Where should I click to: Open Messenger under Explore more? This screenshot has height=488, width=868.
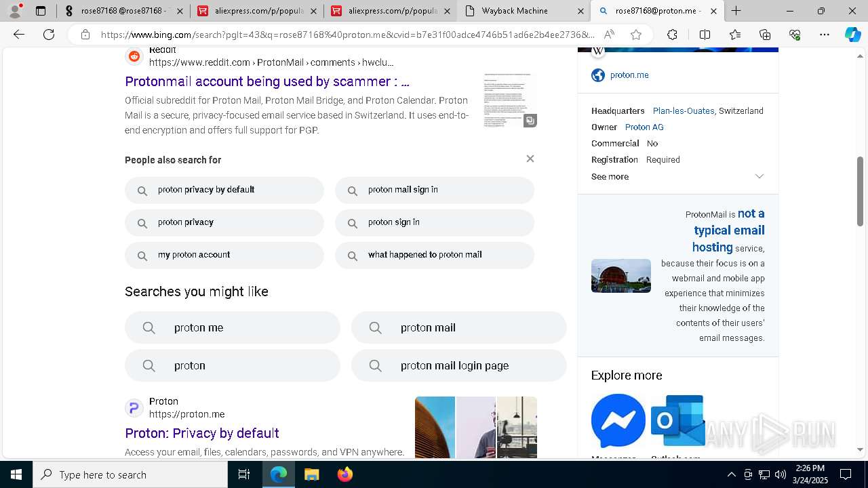click(x=618, y=421)
